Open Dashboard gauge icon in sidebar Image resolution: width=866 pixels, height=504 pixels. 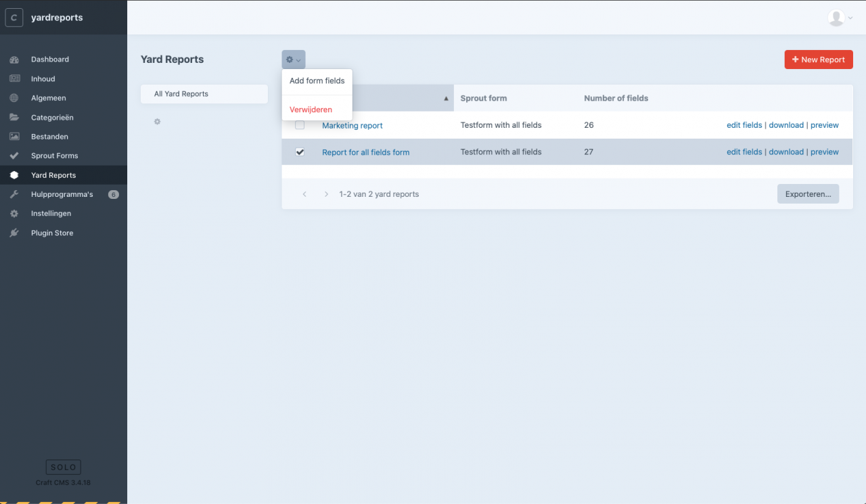point(14,60)
